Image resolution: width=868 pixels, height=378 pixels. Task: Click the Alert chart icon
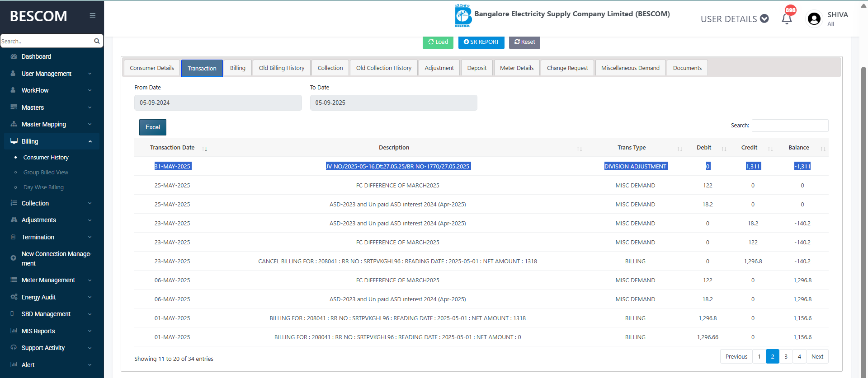pos(14,365)
